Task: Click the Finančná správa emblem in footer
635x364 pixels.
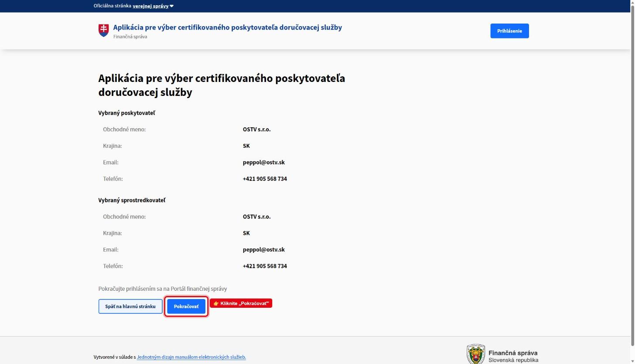Action: [476, 354]
